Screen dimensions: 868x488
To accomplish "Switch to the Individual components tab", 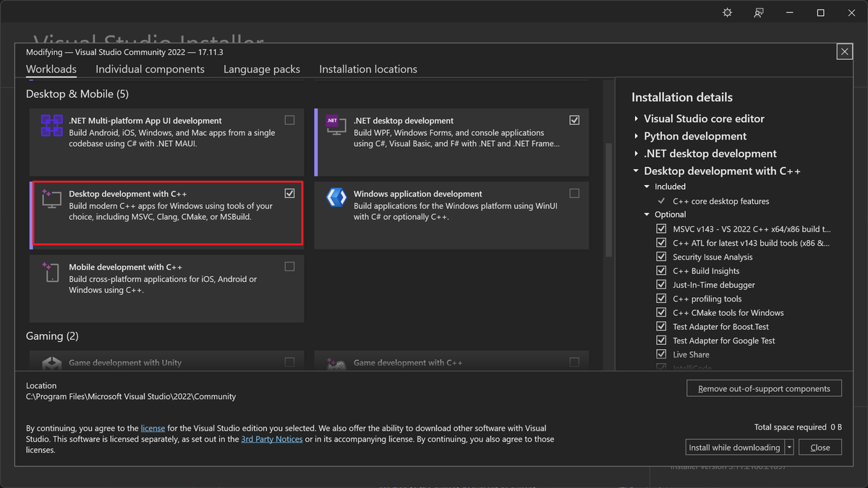I will [x=150, y=69].
